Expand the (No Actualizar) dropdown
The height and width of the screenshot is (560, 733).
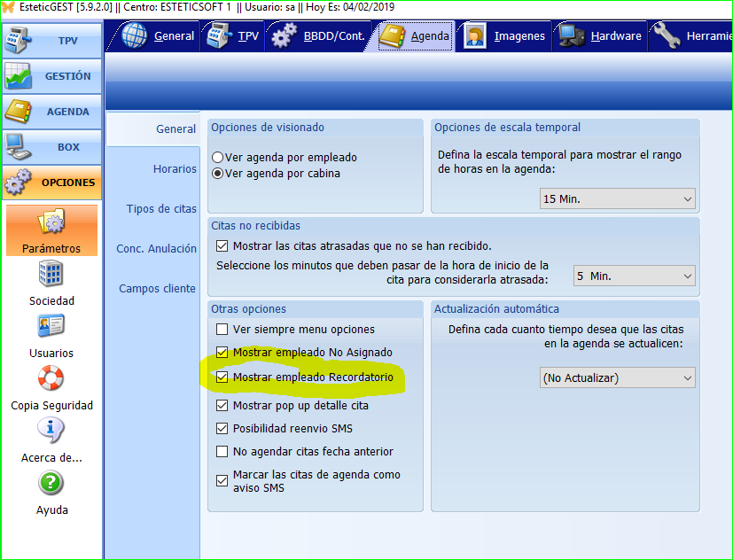pos(618,378)
